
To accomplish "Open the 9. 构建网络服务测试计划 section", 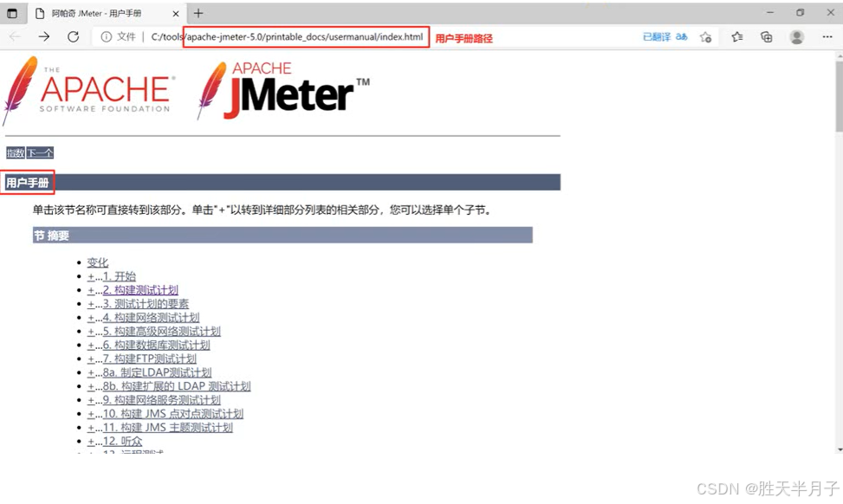I will coord(162,400).
